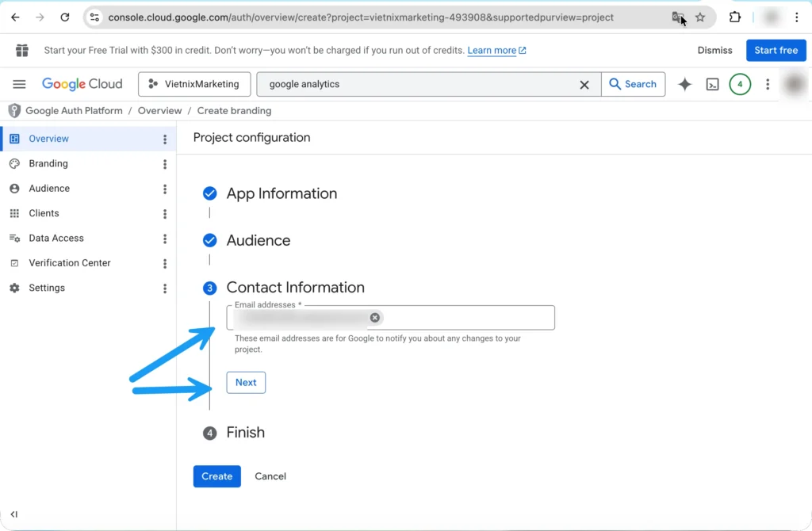Click the Create button
Screen dimensions: 812x531
click(x=216, y=476)
